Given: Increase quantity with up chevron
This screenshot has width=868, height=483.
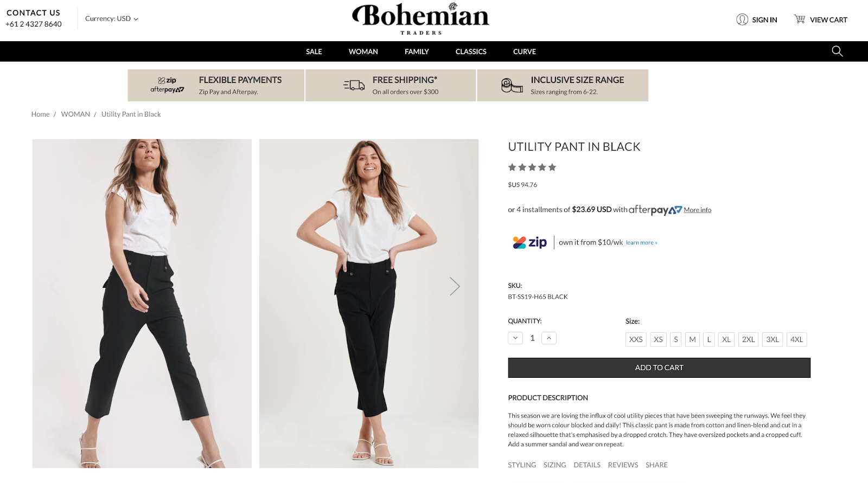Looking at the screenshot, I should pos(549,338).
